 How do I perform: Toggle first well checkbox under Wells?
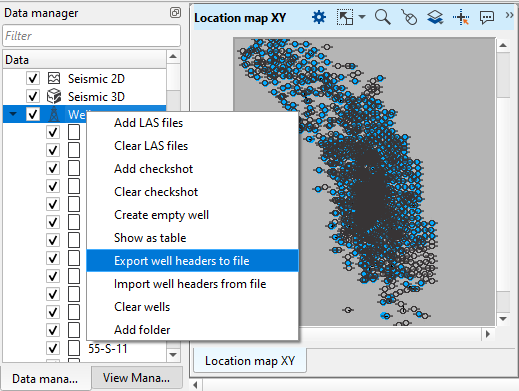[x=53, y=132]
